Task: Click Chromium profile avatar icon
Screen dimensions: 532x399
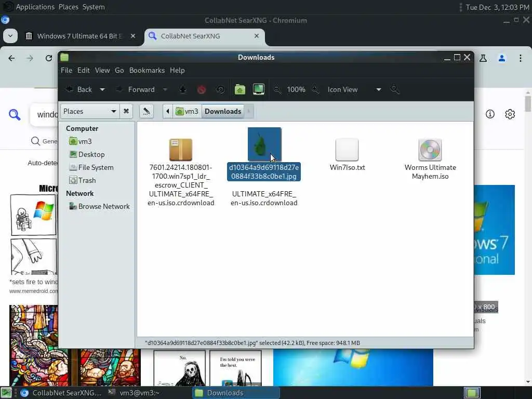Action: [x=502, y=58]
